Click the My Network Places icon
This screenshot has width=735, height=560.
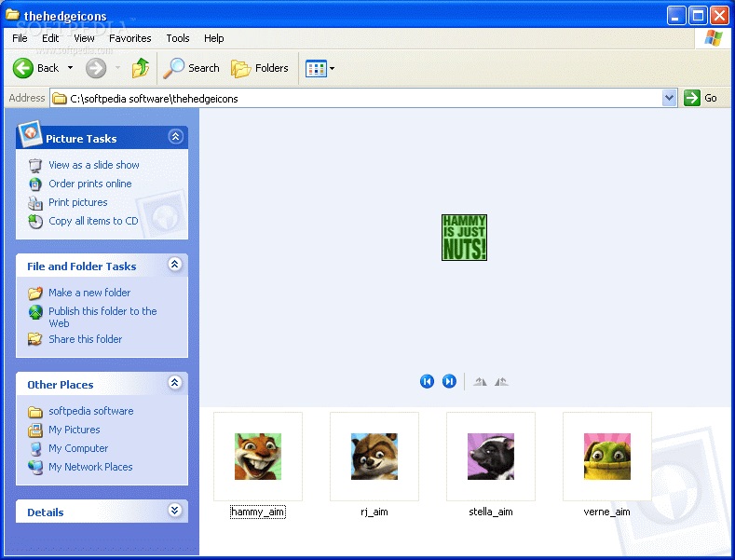pyautogui.click(x=35, y=468)
